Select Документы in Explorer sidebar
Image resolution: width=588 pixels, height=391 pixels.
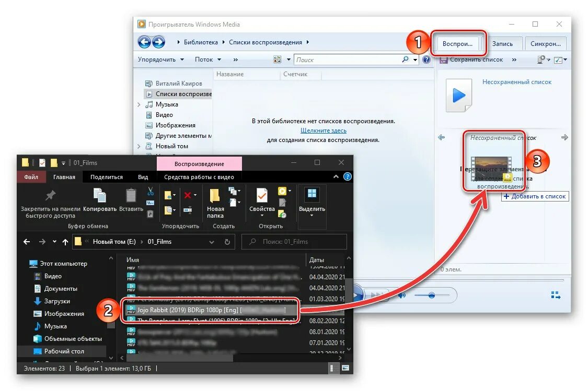point(56,289)
